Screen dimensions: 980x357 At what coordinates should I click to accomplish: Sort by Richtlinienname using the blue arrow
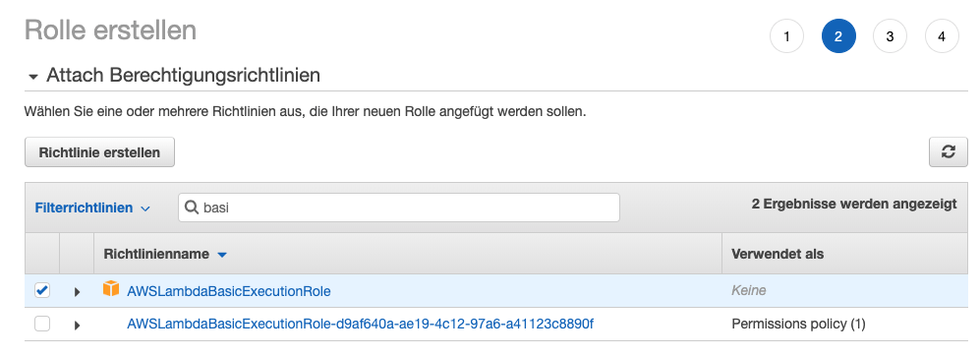(x=222, y=255)
